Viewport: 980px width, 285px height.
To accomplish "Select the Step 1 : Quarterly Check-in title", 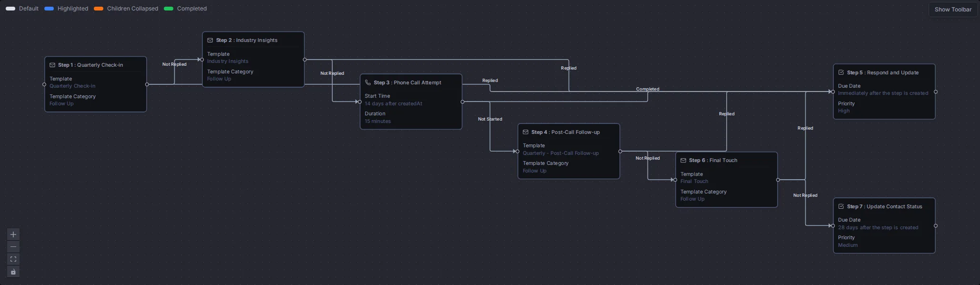I will 90,65.
